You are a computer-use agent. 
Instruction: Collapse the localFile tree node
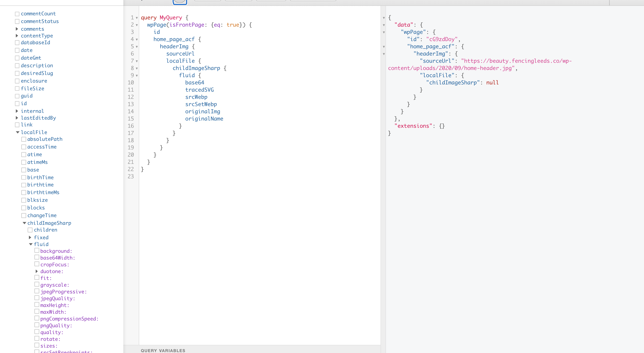[x=17, y=132]
